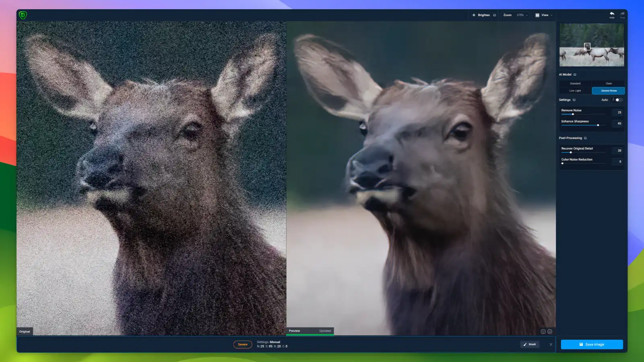
Task: Click the Save Image button
Action: [592, 344]
